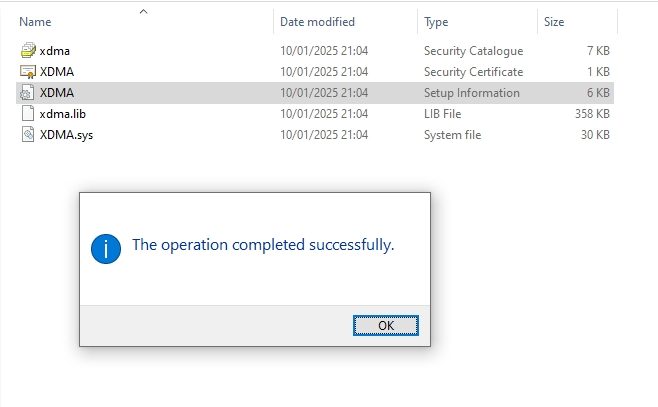658x407 pixels.
Task: Click the XDMA Setup Information file icon
Action: pos(27,93)
